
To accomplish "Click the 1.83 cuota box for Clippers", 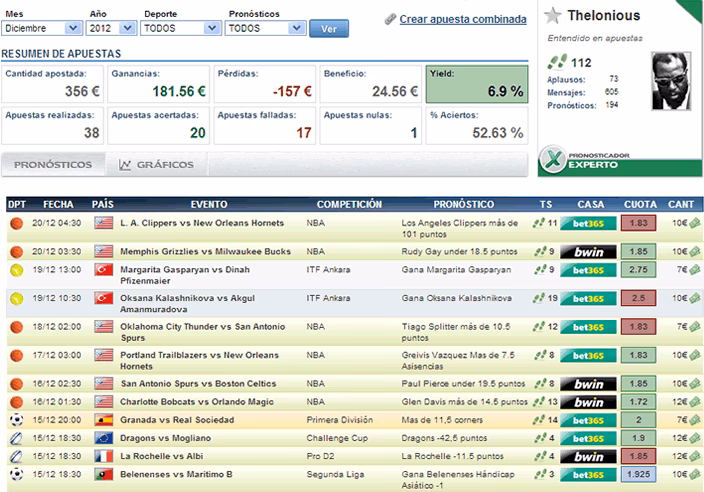I will (639, 224).
